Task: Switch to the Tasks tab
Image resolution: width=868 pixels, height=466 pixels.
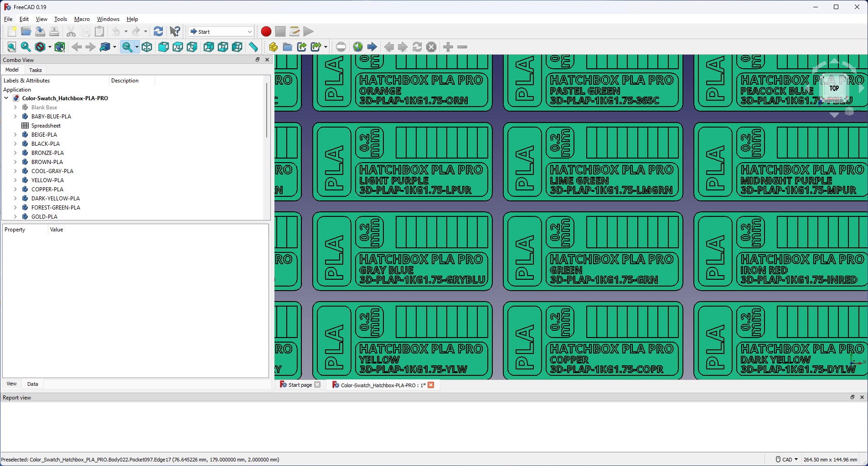Action: [x=36, y=70]
